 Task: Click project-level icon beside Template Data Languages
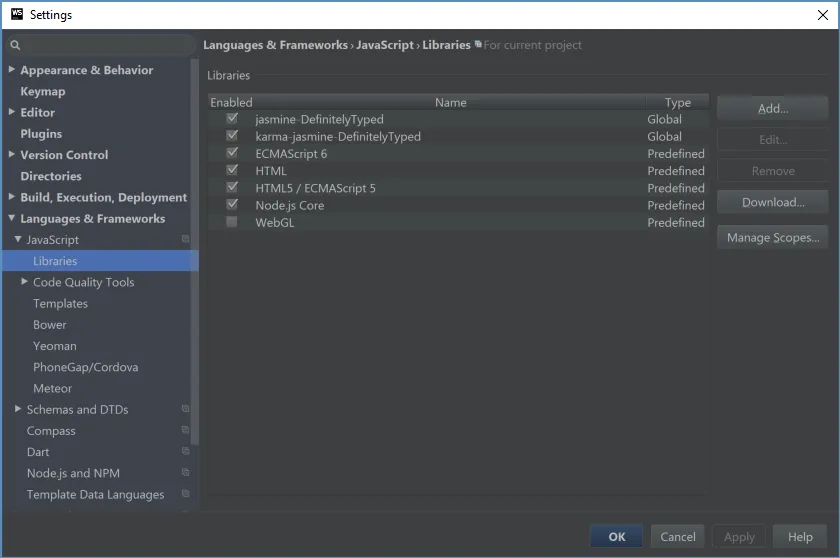(185, 493)
